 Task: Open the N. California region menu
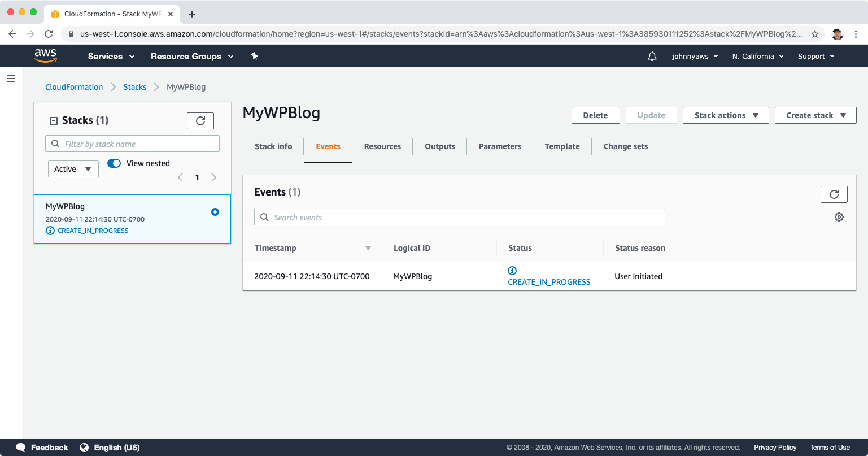(x=758, y=57)
